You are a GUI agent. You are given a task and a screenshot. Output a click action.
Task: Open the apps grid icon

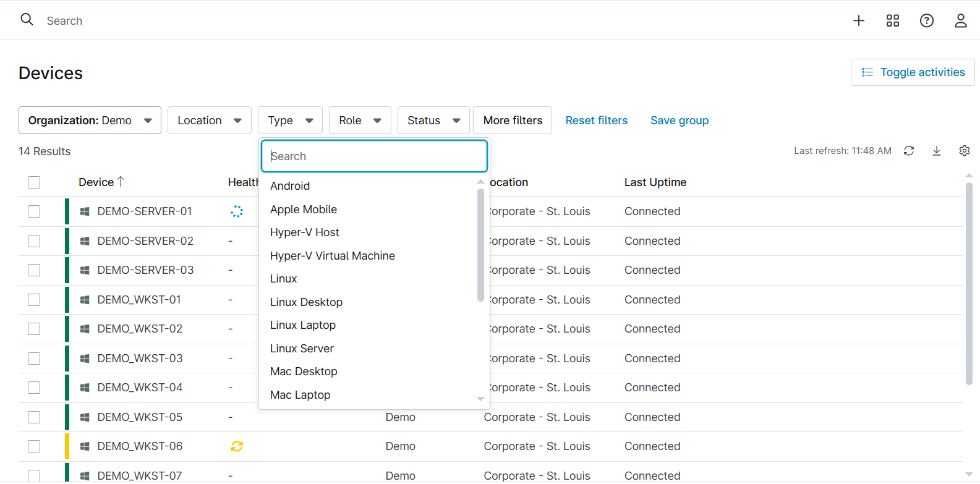tap(893, 20)
